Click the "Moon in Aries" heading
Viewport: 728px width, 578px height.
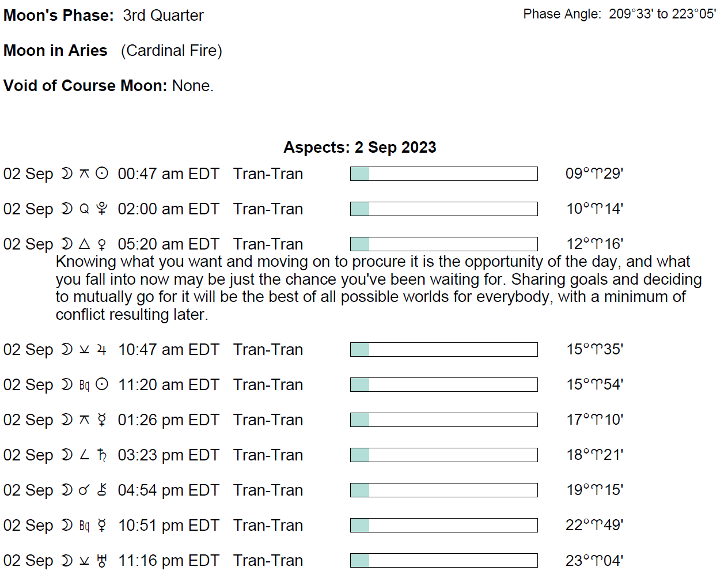55,51
